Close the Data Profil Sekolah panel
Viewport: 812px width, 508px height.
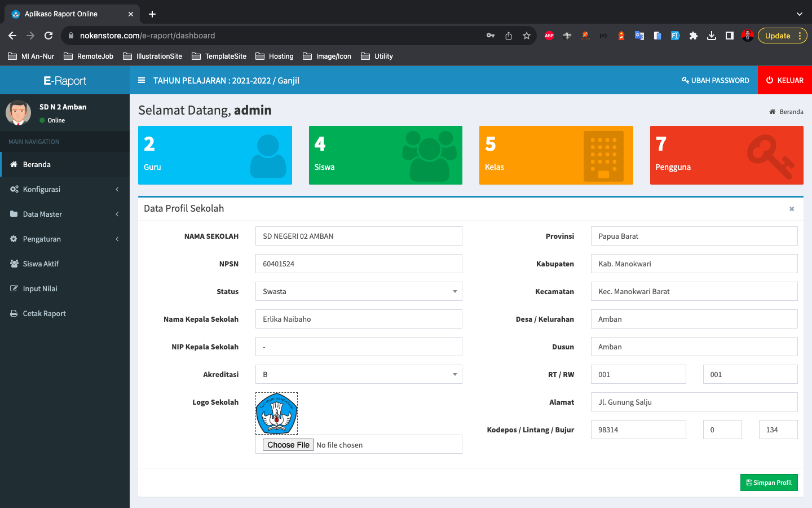tap(791, 209)
